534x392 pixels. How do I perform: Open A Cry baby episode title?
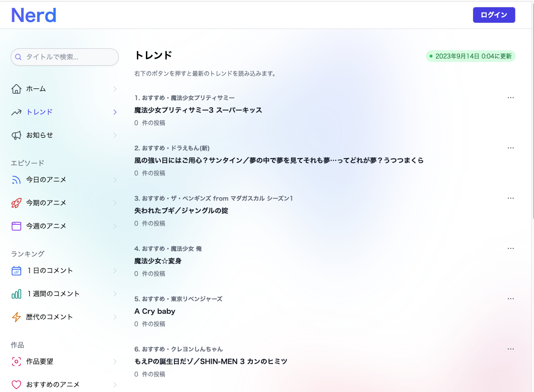(x=155, y=311)
